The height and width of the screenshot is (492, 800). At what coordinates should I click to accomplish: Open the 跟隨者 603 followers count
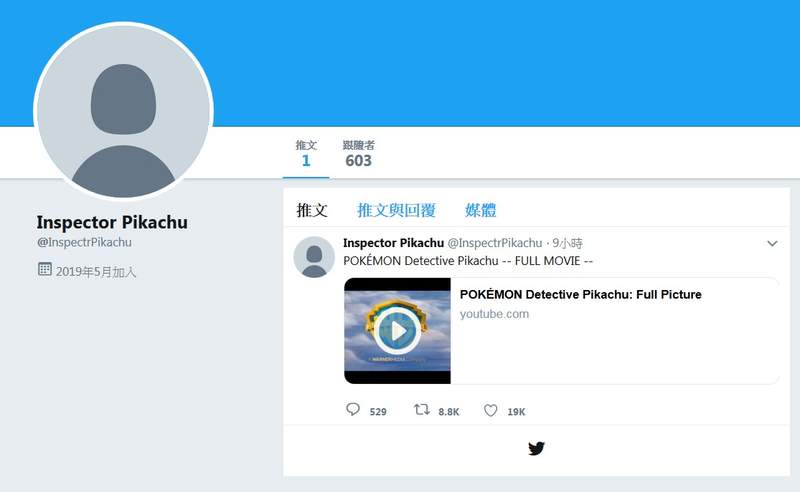pos(359,154)
